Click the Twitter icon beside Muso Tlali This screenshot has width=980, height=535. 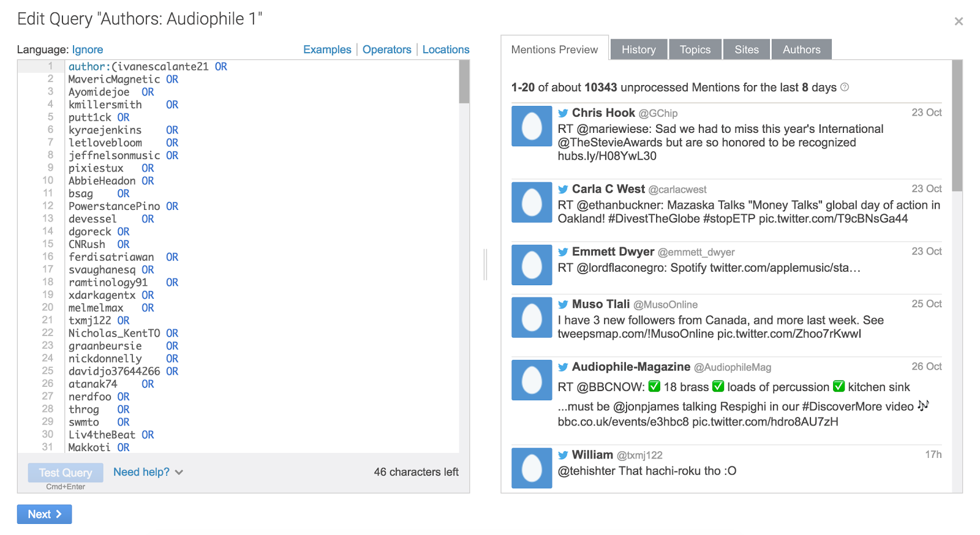pos(563,305)
